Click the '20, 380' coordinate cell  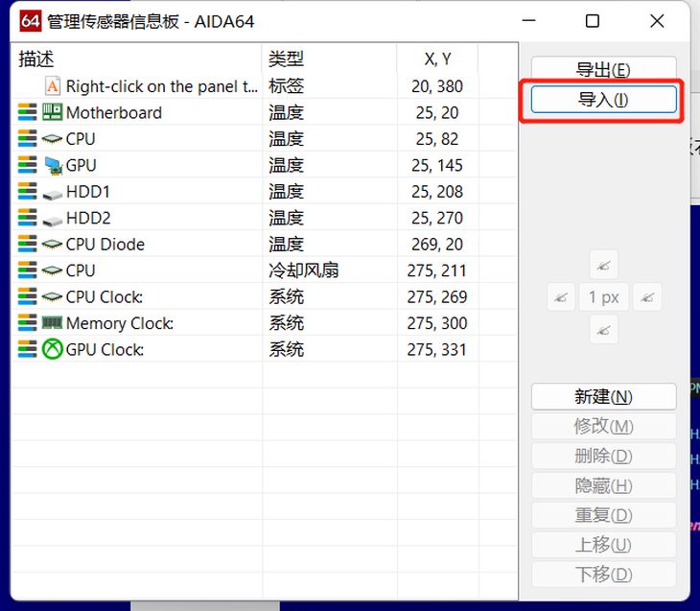(x=437, y=86)
